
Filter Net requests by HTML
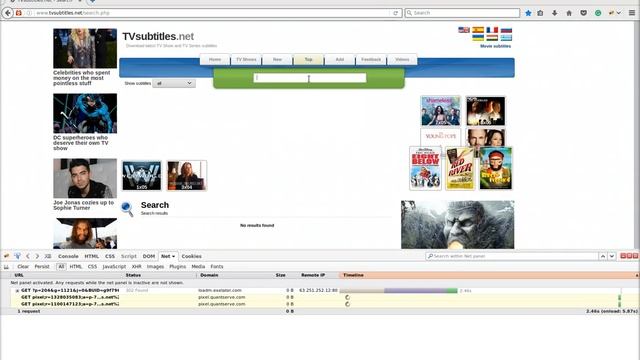(x=76, y=267)
